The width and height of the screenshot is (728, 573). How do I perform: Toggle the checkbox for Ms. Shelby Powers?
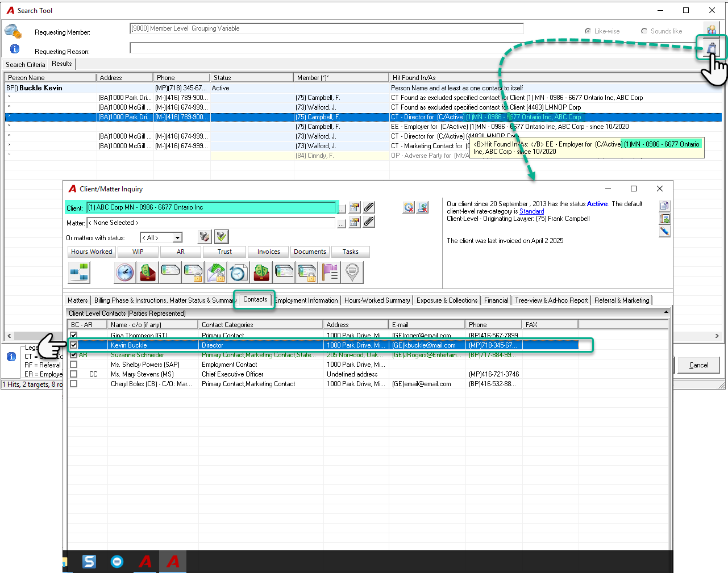[x=73, y=364]
